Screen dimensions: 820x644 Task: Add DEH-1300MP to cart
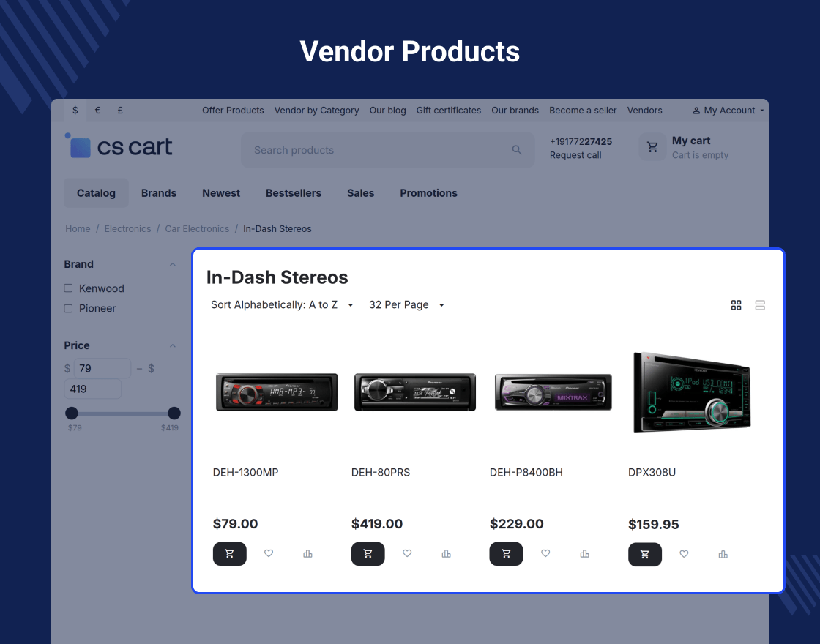click(230, 553)
